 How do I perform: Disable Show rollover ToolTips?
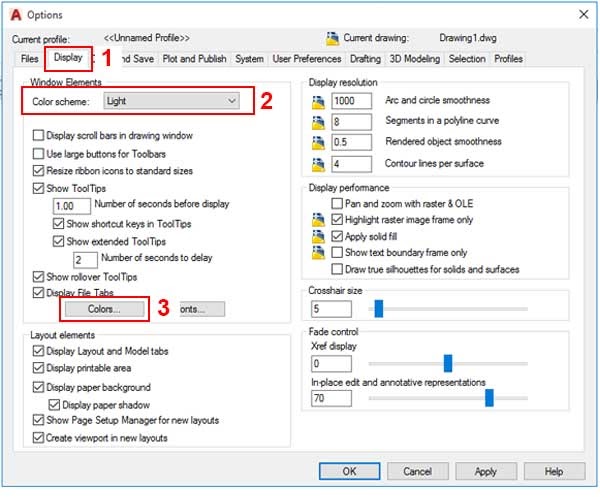38,277
